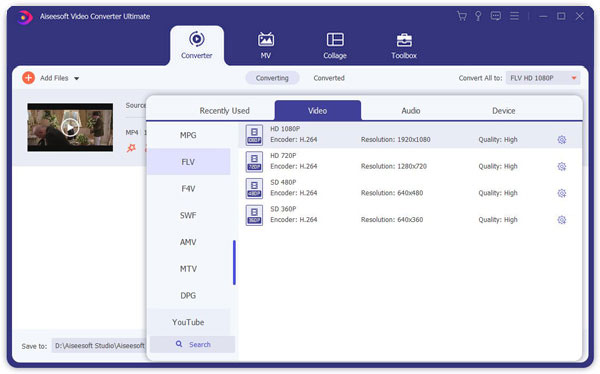Open settings gear for HD 720P

(562, 167)
